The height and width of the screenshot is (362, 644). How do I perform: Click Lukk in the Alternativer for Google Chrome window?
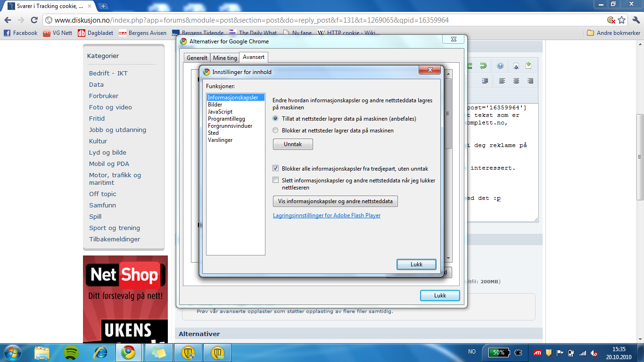[440, 296]
